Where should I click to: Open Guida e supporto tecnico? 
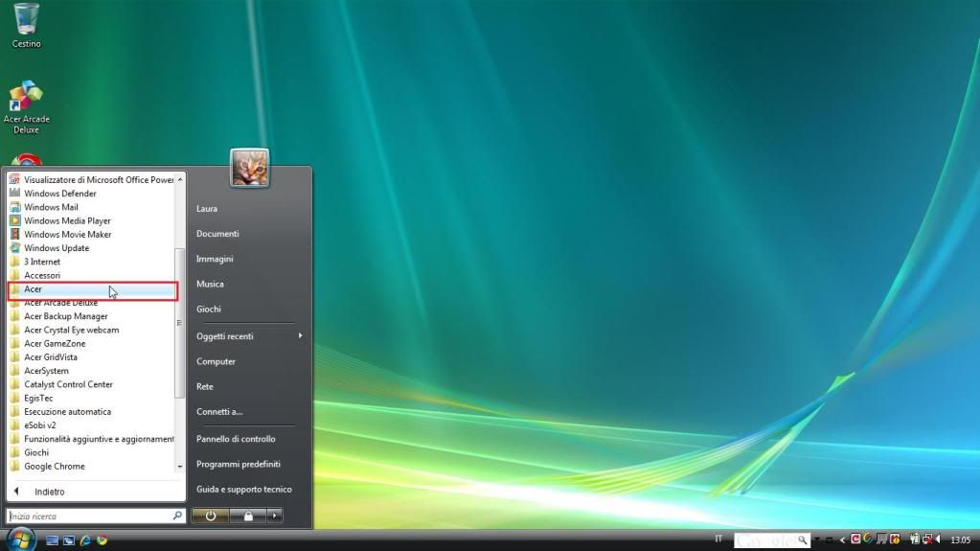[243, 489]
